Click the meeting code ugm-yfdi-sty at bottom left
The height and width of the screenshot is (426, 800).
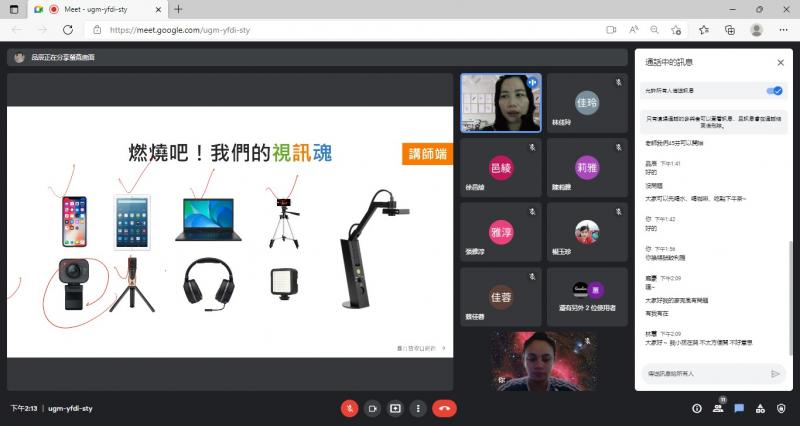[70, 409]
